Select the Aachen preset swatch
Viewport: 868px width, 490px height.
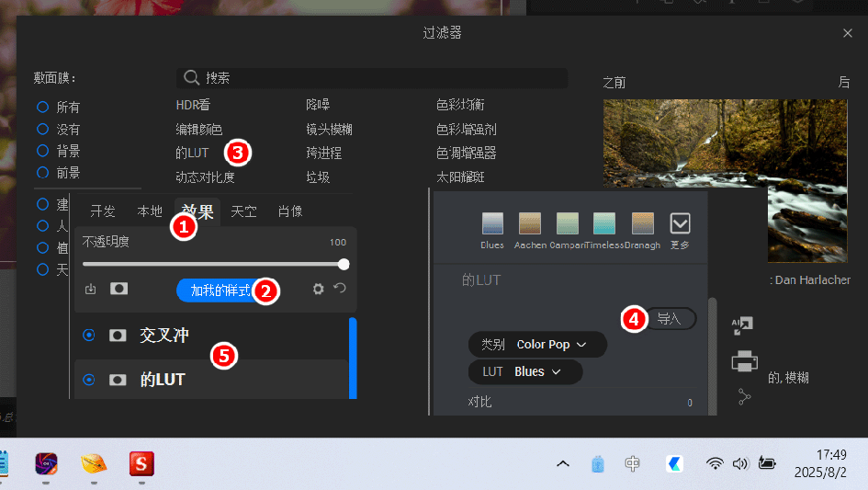pyautogui.click(x=530, y=223)
